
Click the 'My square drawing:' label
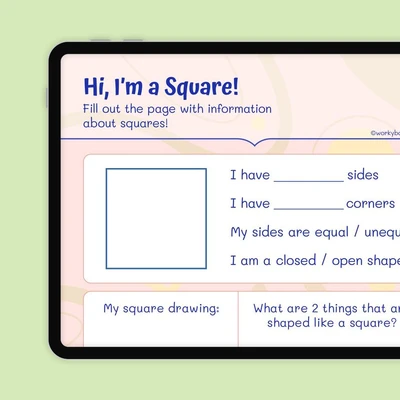pyautogui.click(x=161, y=309)
